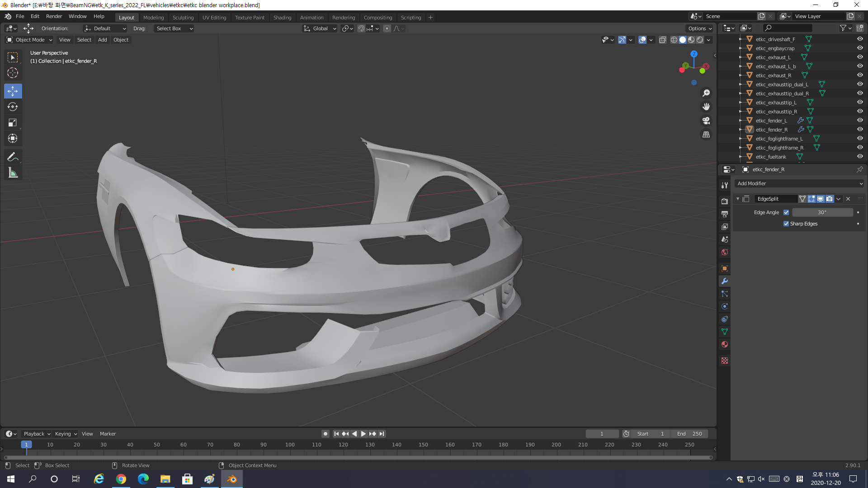Image resolution: width=868 pixels, height=488 pixels.
Task: Open Blender from Windows taskbar
Action: (x=232, y=479)
